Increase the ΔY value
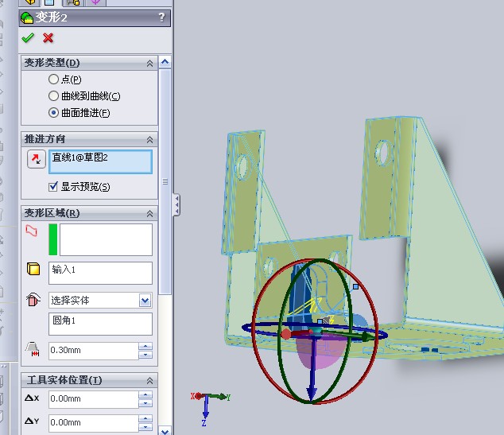This screenshot has width=504, height=435. click(x=145, y=418)
